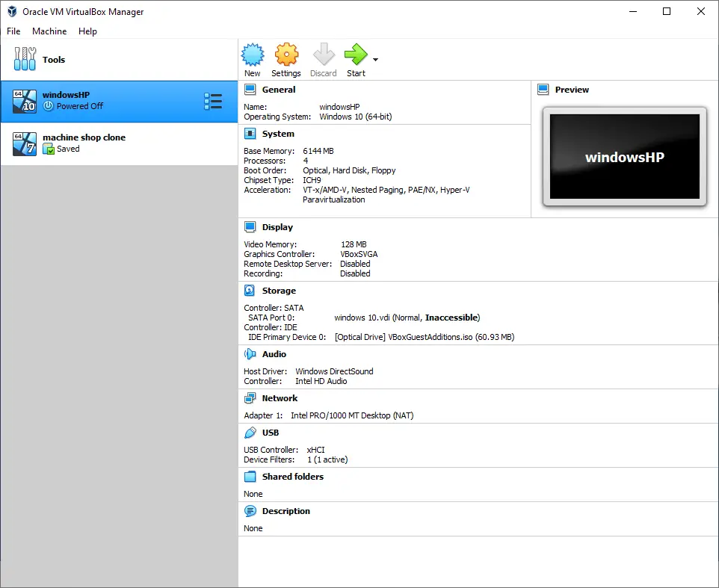
Task: Click the windowsHP preview thumbnail
Action: (625, 157)
